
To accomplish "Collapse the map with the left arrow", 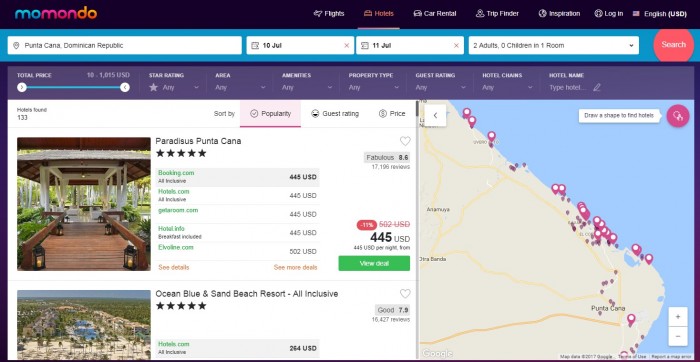I will 435,116.
